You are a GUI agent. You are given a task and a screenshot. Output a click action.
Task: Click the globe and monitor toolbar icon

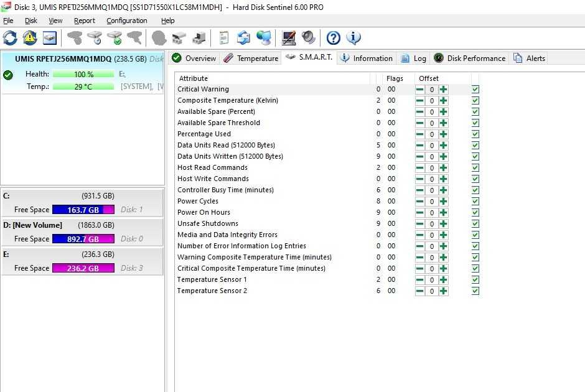coord(264,38)
